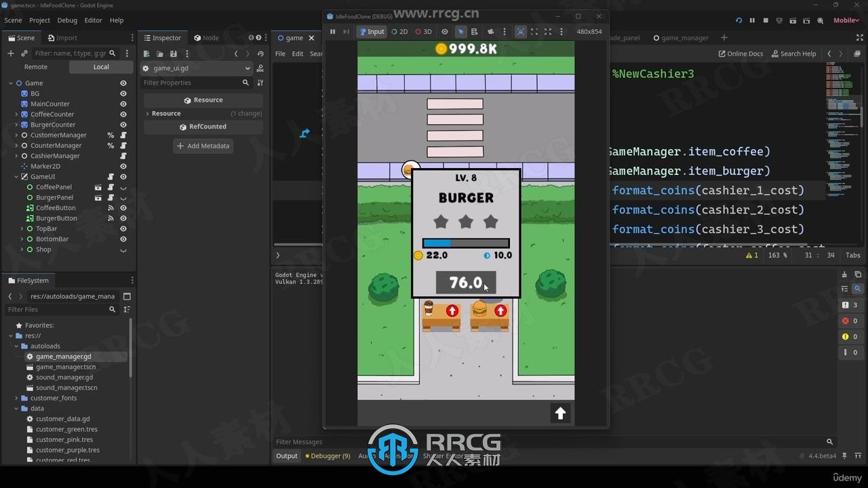Click the 76.0 upgrade button in game

click(x=466, y=283)
